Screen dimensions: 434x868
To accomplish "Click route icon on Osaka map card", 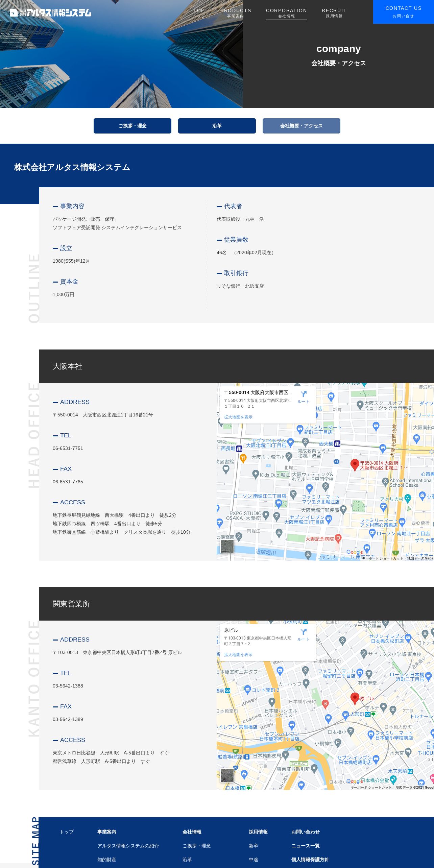I will (303, 396).
